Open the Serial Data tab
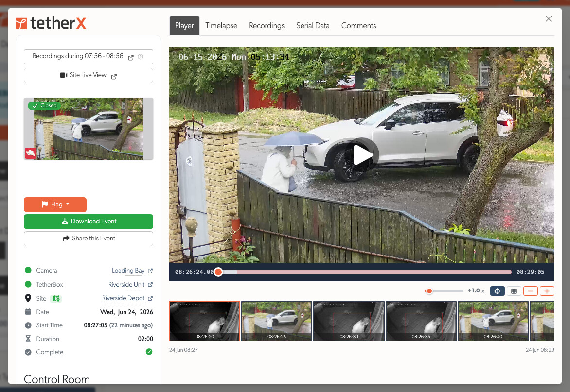 [313, 26]
